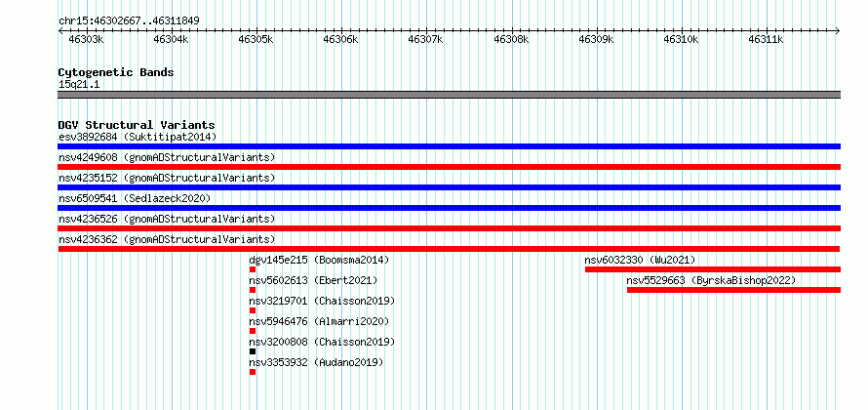Screen dimensions: 868x410
Task: Select the red bar under nsv6032330
Action: coord(713,269)
